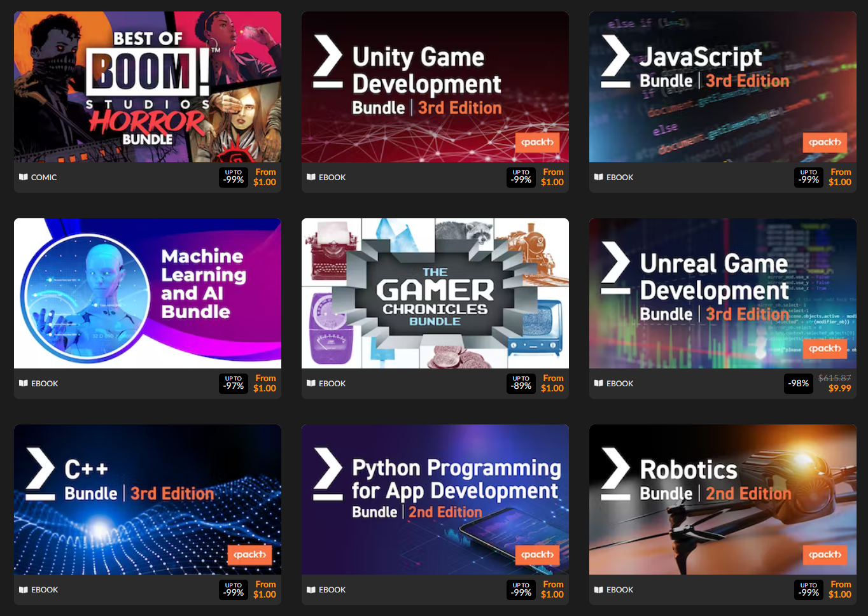Click EBOOK label under Machine Learning bundle

coord(45,384)
